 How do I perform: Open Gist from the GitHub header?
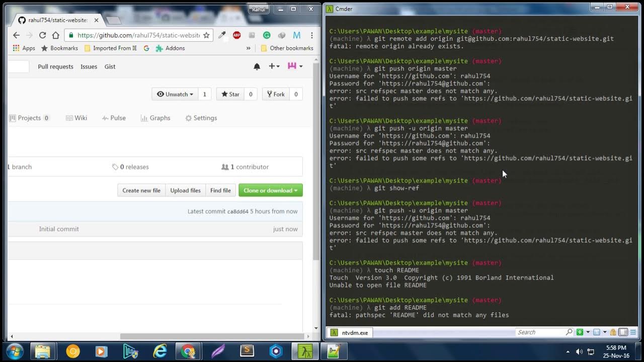(110, 66)
